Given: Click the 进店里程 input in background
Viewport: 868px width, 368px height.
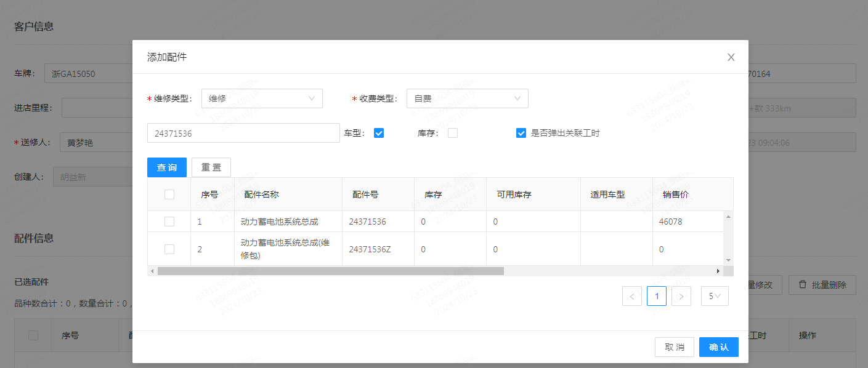Looking at the screenshot, I should 97,108.
